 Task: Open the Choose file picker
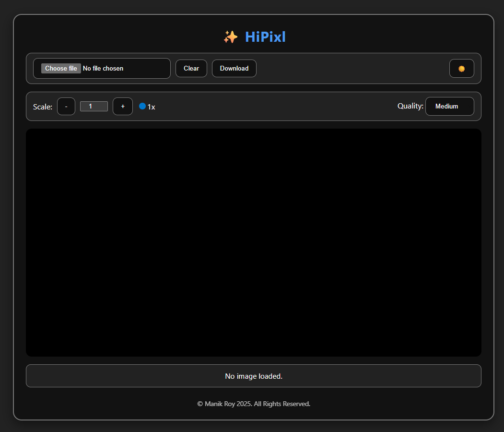[x=60, y=68]
